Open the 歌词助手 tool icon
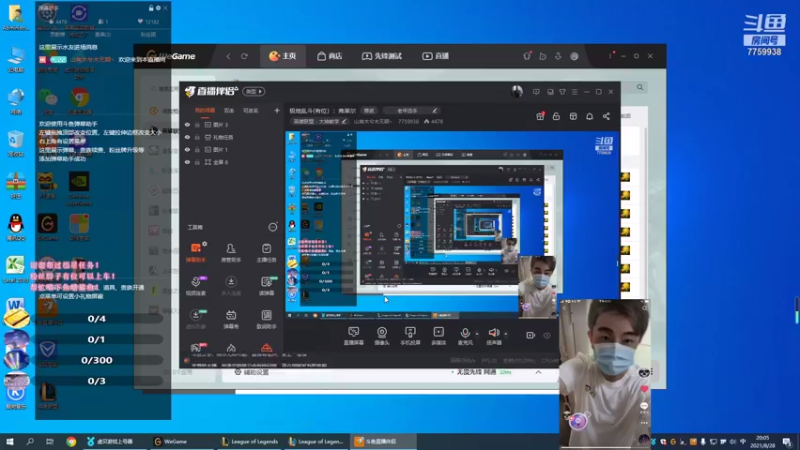Image resolution: width=800 pixels, height=450 pixels. (266, 319)
